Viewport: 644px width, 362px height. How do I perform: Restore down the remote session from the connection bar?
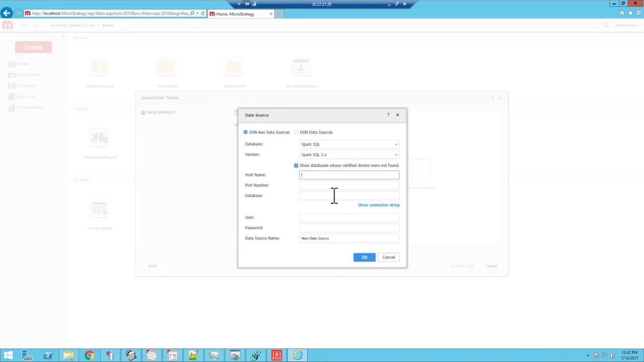(396, 4)
